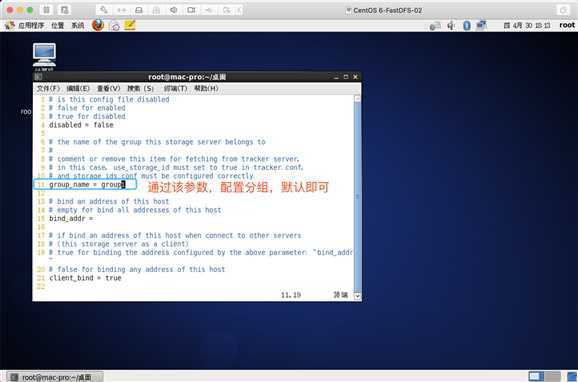Click the show desktop button in bottom panel
578x382 pixels.
point(572,377)
